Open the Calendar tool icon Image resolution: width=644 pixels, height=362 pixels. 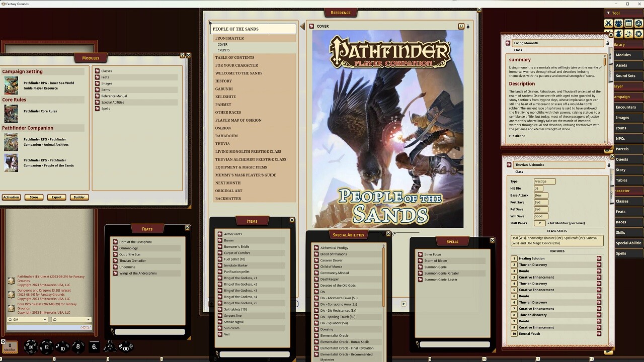pyautogui.click(x=628, y=23)
